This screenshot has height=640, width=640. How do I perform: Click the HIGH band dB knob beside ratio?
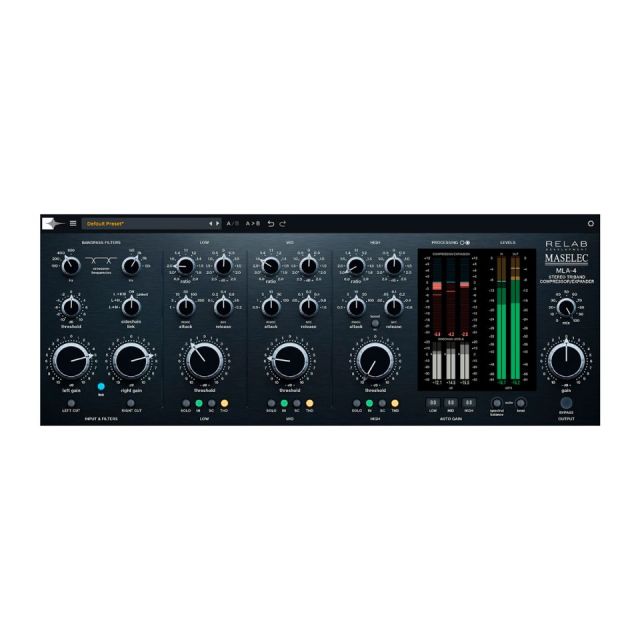(394, 266)
